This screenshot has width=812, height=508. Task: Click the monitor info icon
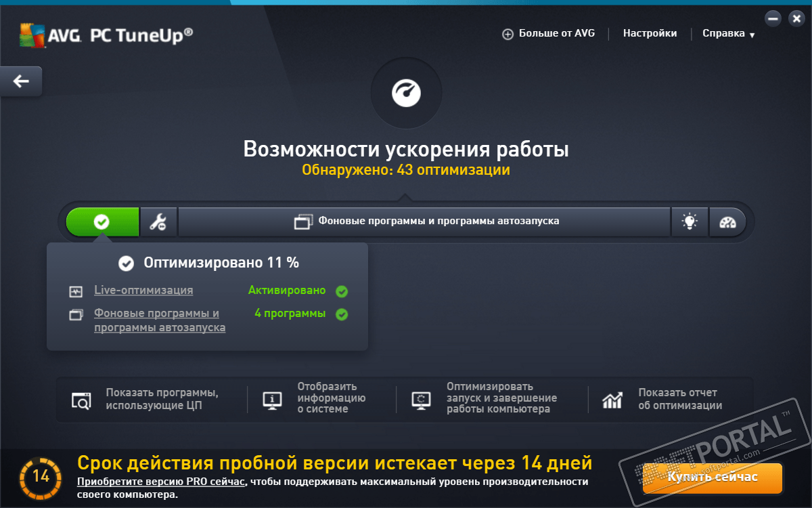click(x=273, y=400)
